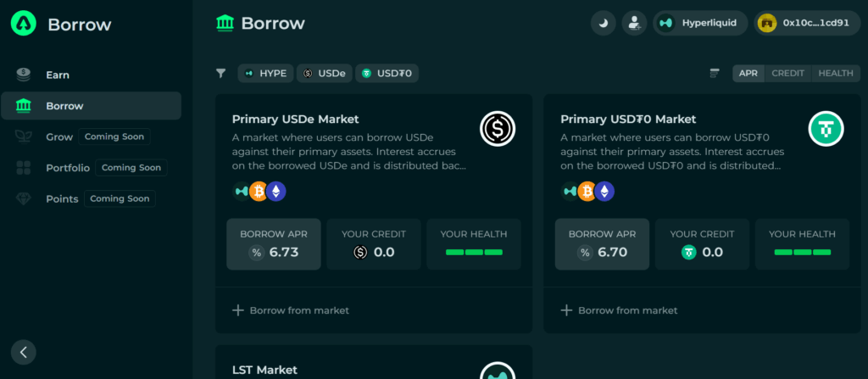Screen dimensions: 868x379
Task: Toggle the USD₮0 filter chip
Action: pos(387,73)
